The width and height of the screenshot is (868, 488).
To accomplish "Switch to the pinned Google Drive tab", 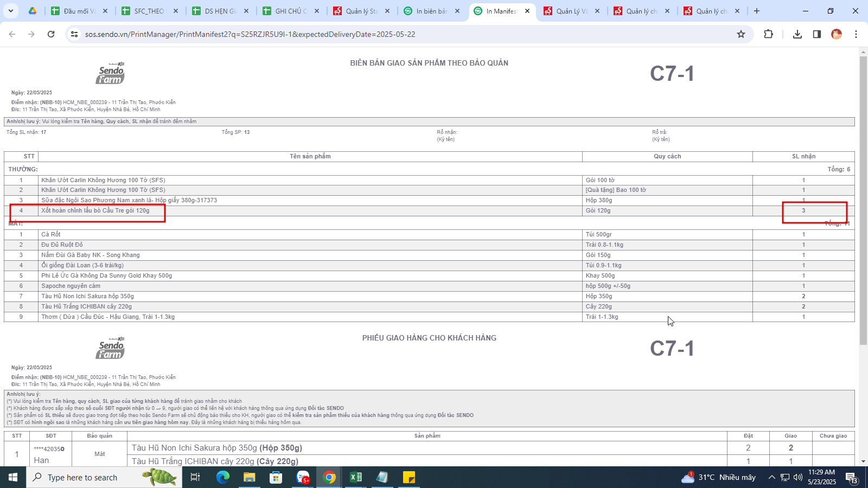I will (x=33, y=11).
